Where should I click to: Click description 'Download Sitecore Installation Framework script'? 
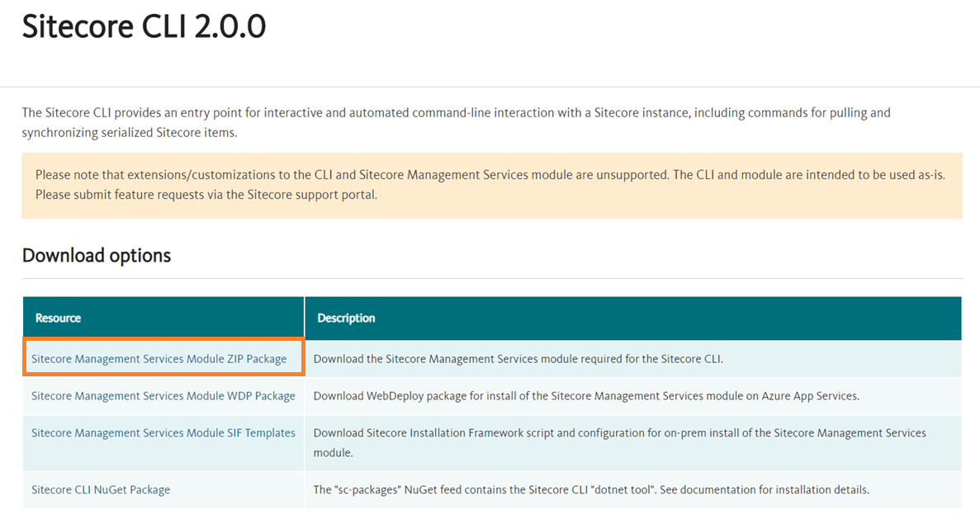pyautogui.click(x=619, y=442)
